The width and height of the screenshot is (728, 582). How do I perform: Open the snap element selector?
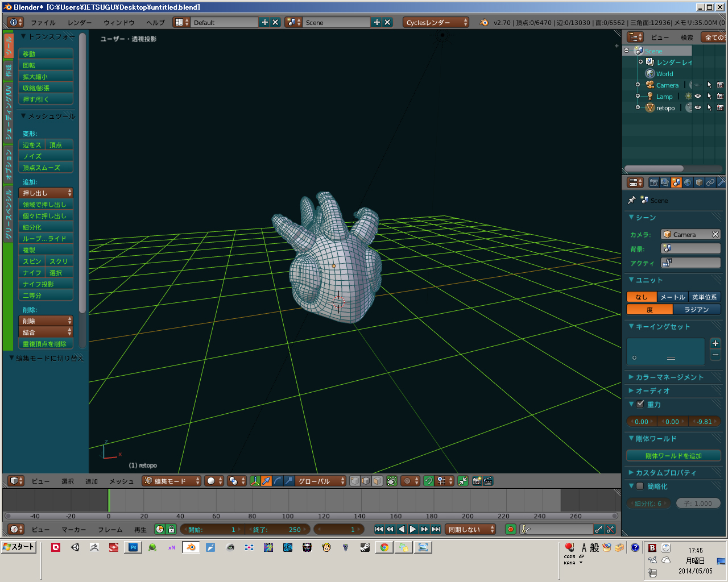(445, 481)
